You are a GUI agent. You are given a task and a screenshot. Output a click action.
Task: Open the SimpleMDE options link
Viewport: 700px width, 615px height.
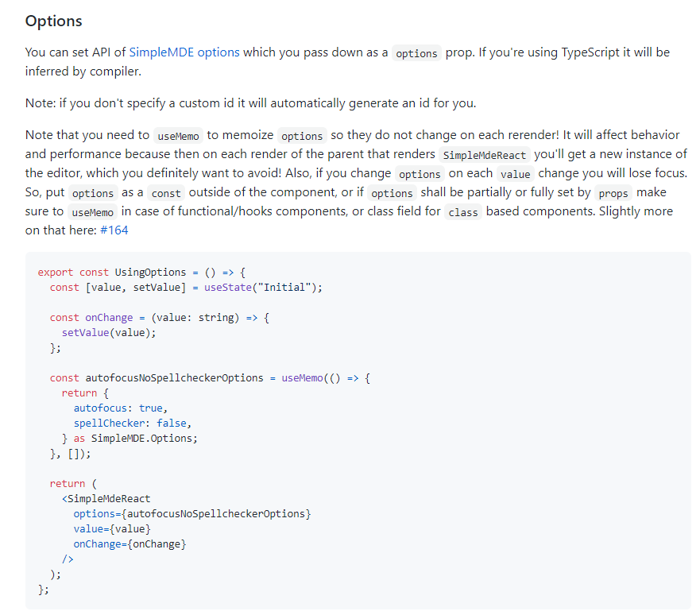184,52
